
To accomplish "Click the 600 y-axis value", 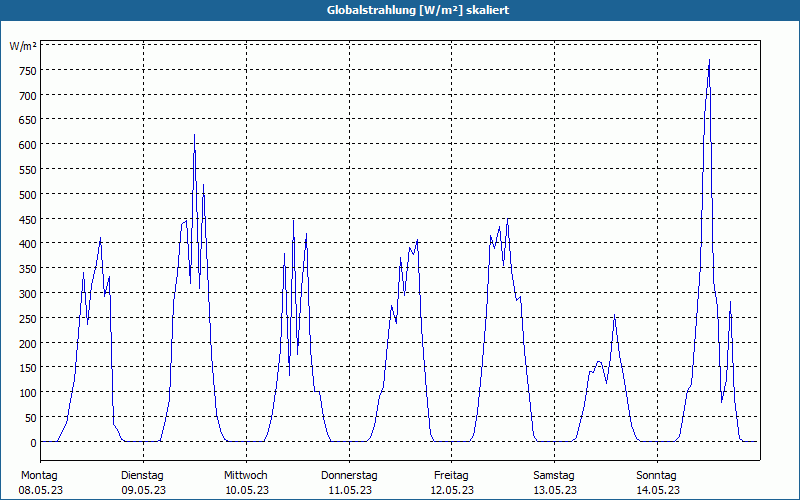I will [27, 146].
